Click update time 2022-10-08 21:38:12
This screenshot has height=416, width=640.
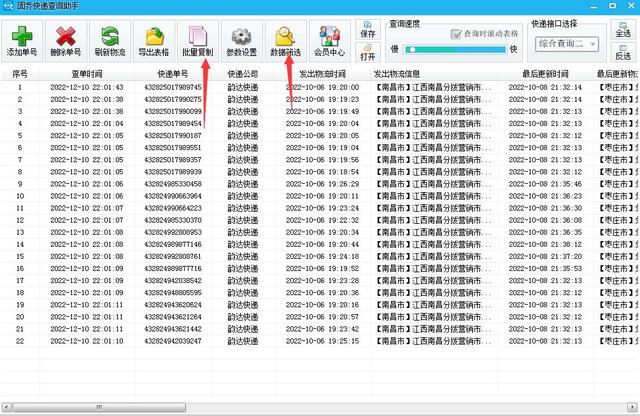(545, 245)
